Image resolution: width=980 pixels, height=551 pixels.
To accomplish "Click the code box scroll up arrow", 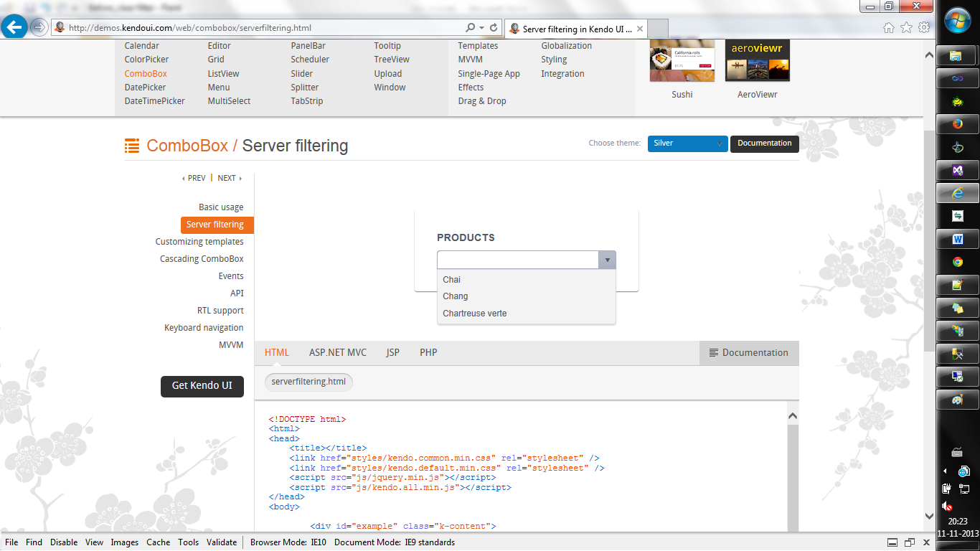I will tap(793, 415).
